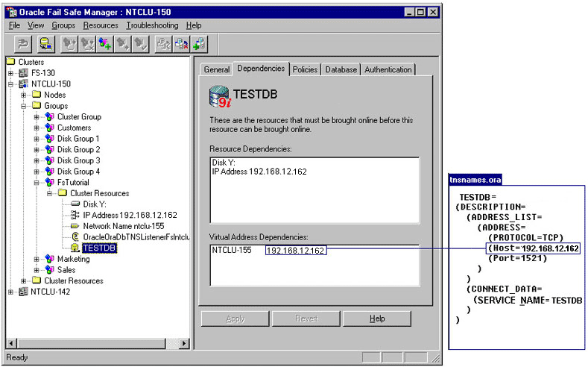Click the place group online toolbar icon

(69, 44)
